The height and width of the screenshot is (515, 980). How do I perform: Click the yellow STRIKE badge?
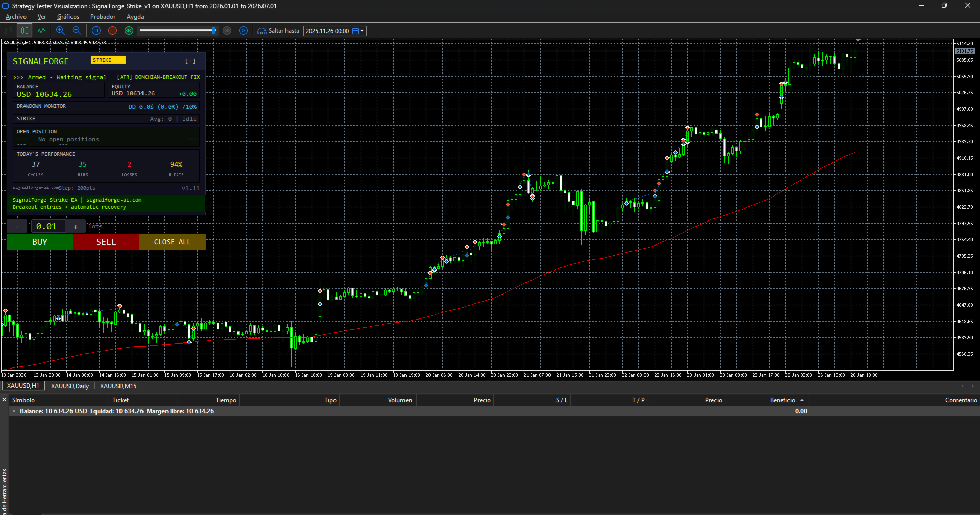tap(108, 60)
